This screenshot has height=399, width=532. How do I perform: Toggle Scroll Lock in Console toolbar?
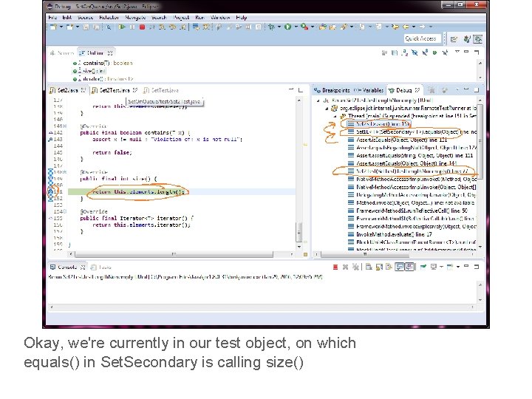pyautogui.click(x=379, y=267)
